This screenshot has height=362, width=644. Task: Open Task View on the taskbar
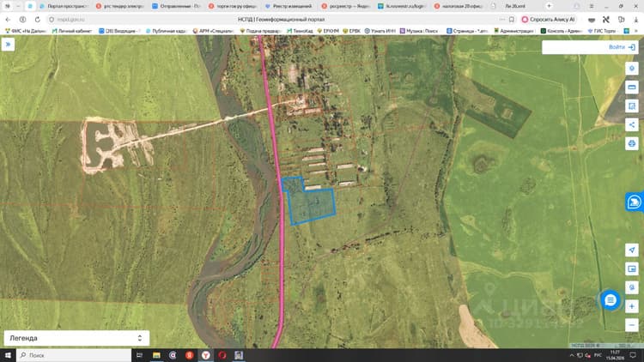coord(139,355)
